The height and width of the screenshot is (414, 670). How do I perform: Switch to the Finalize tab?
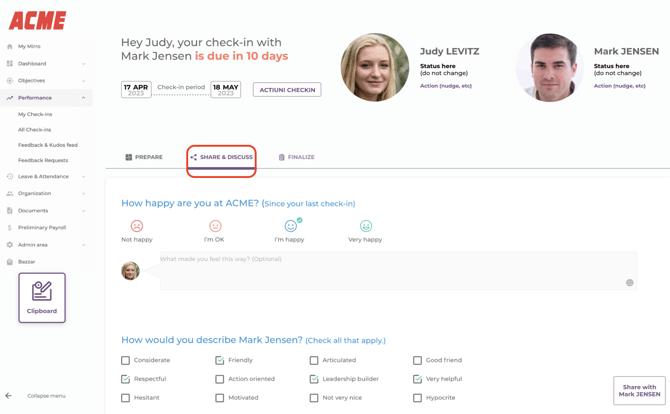click(297, 157)
